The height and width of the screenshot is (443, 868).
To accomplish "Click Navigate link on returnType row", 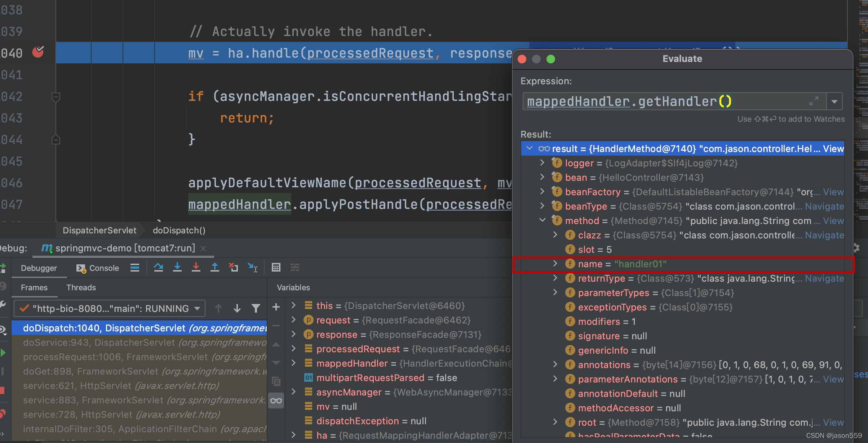I will (824, 278).
